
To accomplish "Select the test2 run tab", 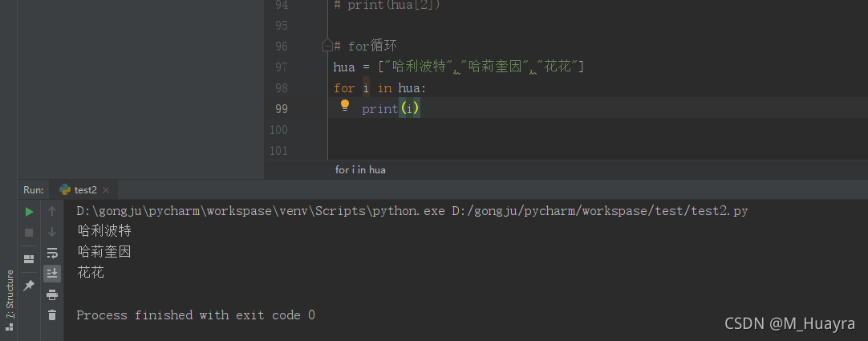I will [x=84, y=190].
